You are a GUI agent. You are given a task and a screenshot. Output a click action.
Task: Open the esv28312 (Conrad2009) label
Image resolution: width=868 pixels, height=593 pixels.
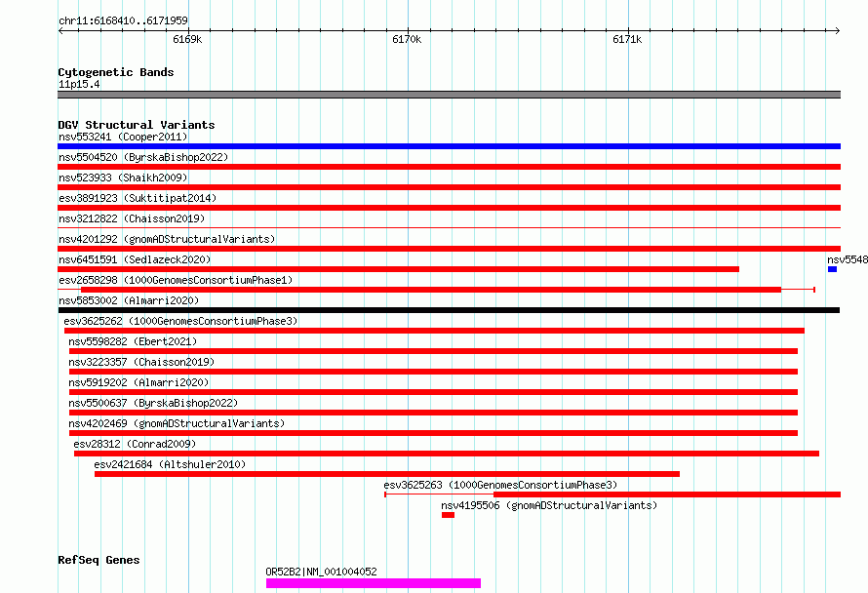pos(135,444)
